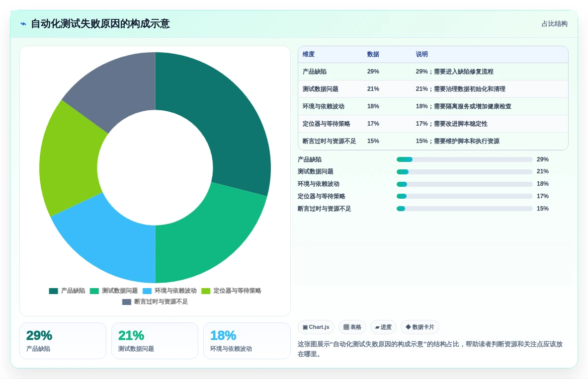Click the 测试数据问题 label in progress list
This screenshot has height=379, width=588.
tap(316, 172)
